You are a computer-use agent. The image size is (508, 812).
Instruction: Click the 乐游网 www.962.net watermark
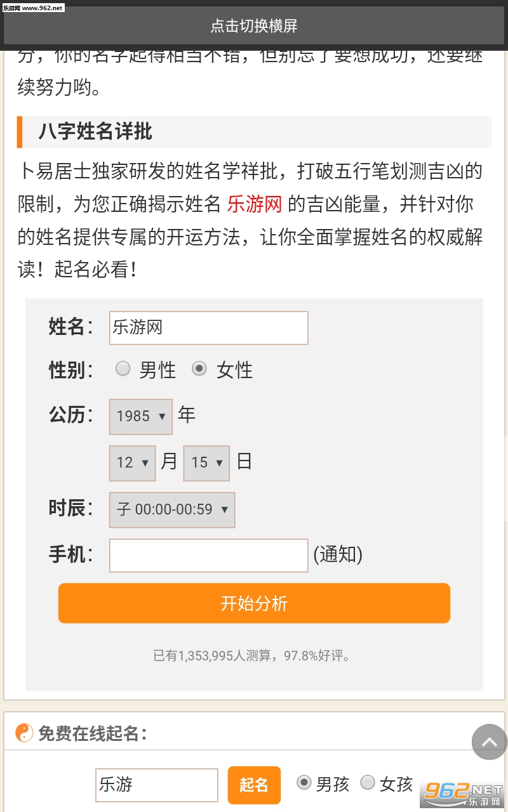point(33,8)
